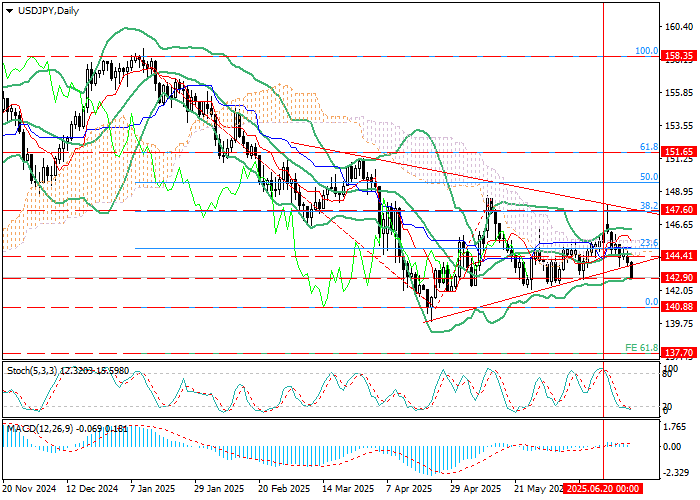This screenshot has height=500, width=700.
Task: Click the Fibonacci 38.2 level label
Action: [x=649, y=205]
